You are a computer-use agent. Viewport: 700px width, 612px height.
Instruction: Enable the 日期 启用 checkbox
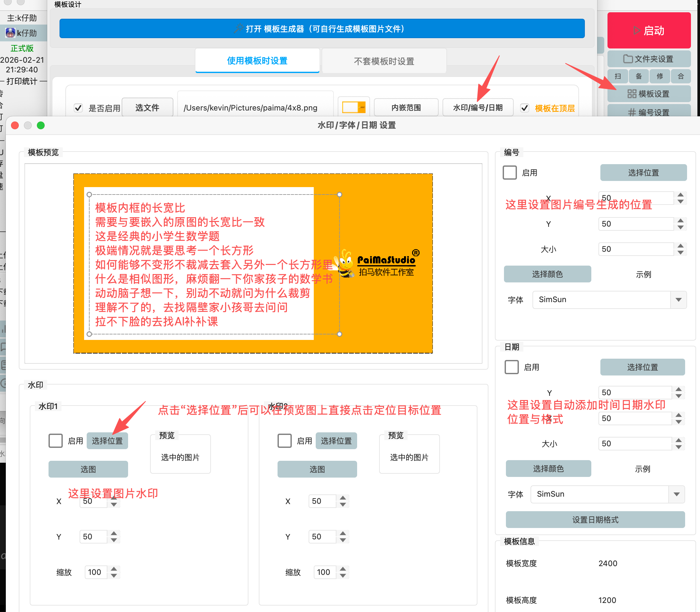click(511, 367)
